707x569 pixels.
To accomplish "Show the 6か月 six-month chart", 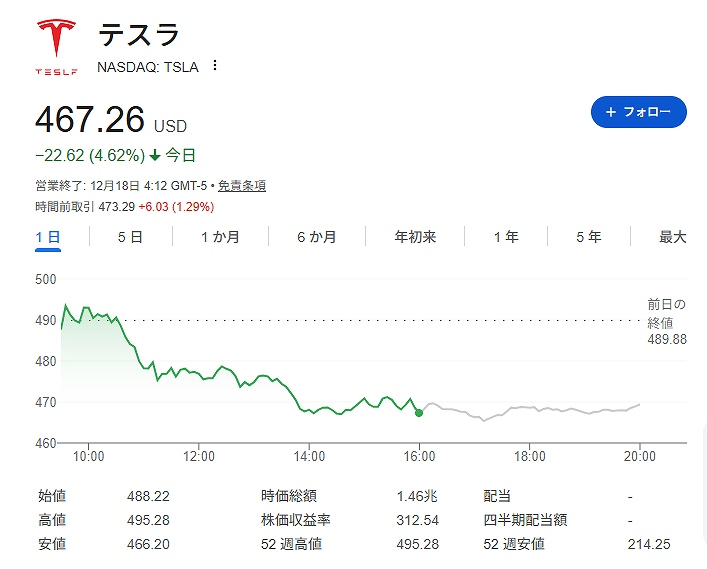I will click(316, 237).
